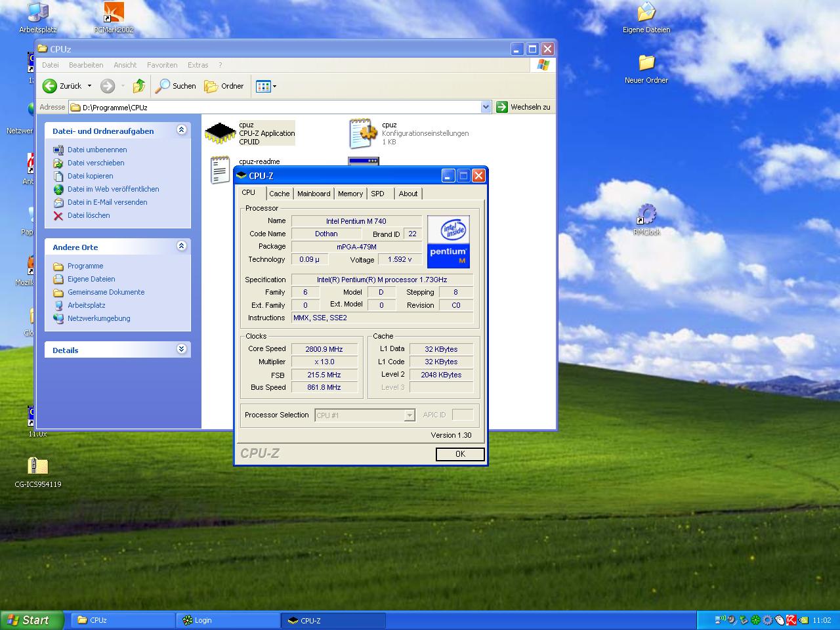The width and height of the screenshot is (840, 630).
Task: Open the Datei menu in Explorer
Action: point(51,65)
